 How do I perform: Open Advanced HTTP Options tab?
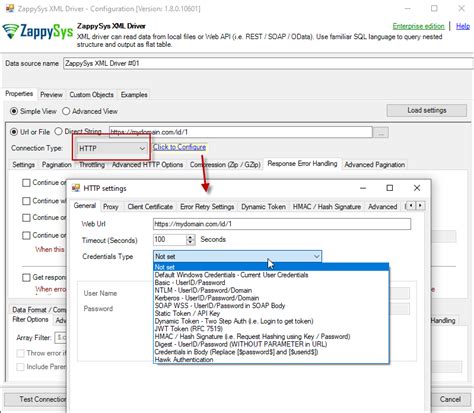[148, 165]
